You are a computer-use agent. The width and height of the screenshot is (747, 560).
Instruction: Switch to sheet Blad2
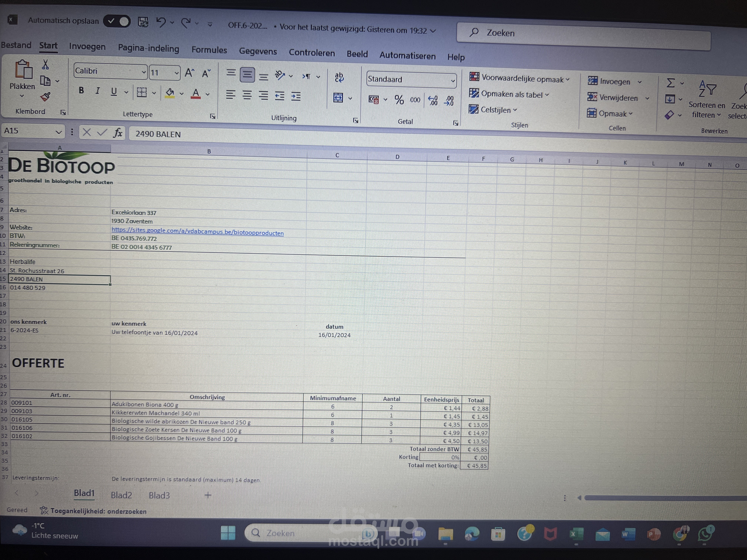click(x=121, y=495)
